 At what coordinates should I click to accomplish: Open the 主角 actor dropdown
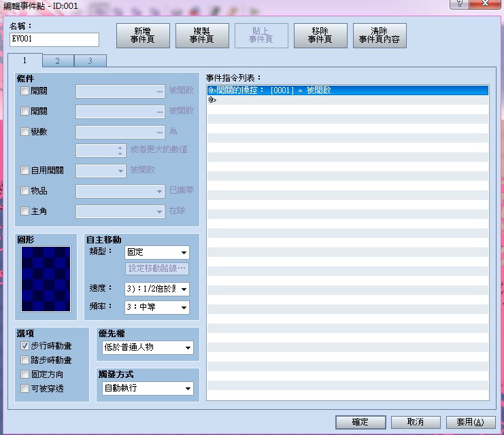point(120,211)
